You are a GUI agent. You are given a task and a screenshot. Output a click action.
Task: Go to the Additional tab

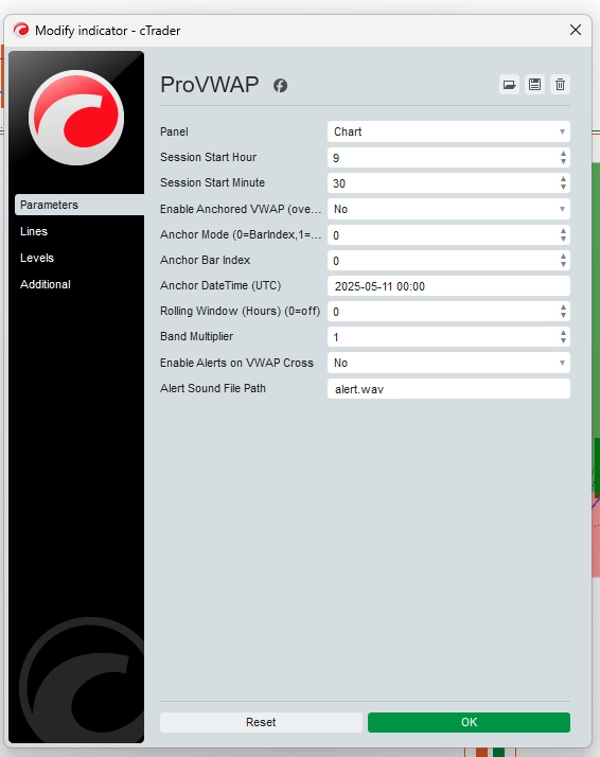(x=46, y=284)
